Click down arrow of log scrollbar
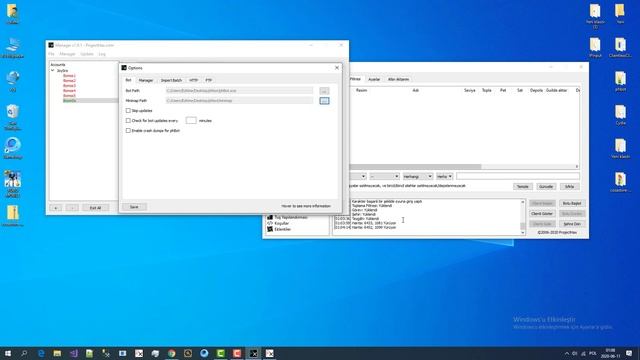 click(522, 233)
